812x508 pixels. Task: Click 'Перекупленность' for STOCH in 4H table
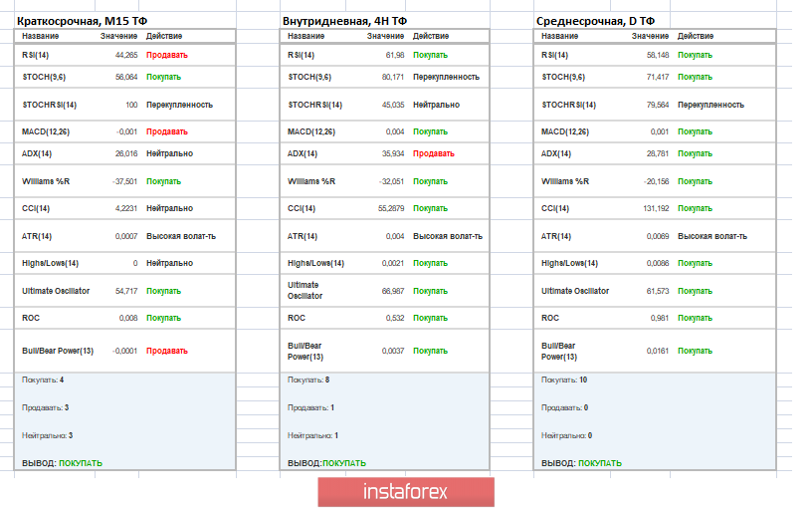446,77
